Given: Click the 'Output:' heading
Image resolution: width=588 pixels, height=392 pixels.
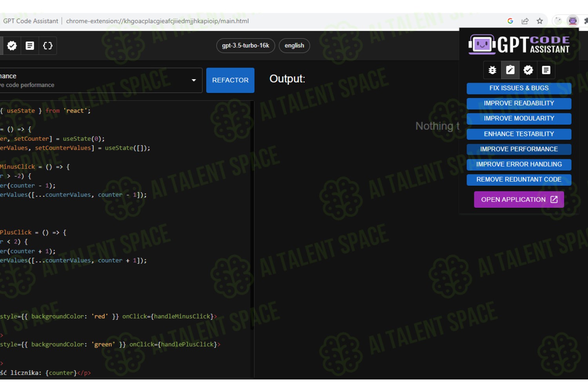Looking at the screenshot, I should point(287,79).
